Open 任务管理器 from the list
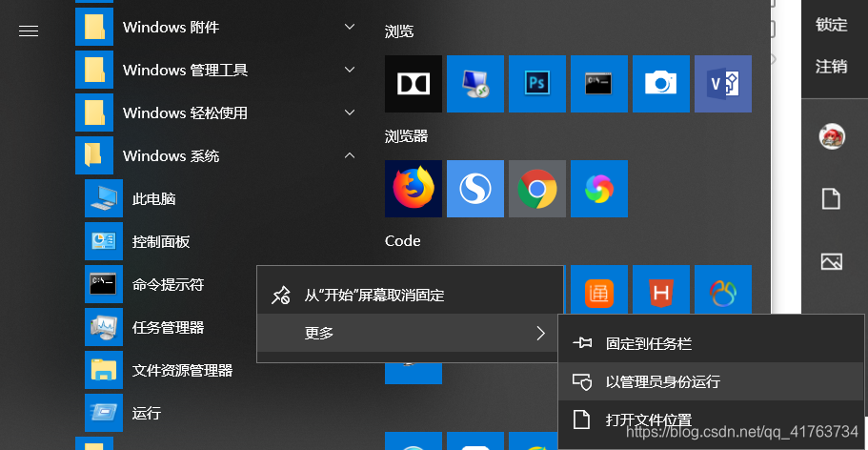Screen dimensions: 868x450 coord(166,327)
